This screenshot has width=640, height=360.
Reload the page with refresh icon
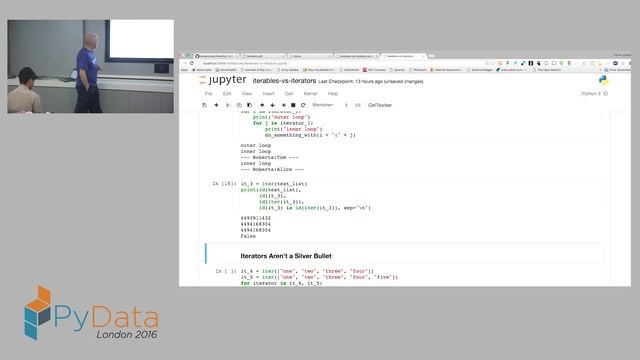point(192,63)
